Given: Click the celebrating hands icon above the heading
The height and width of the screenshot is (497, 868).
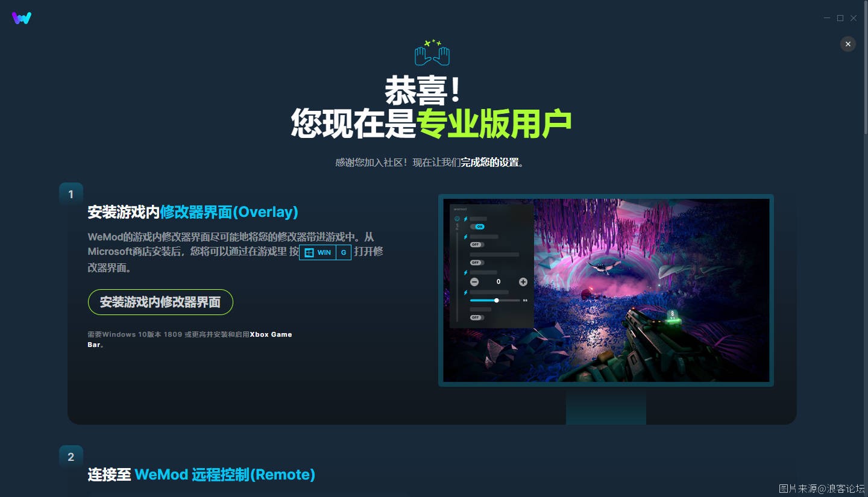Looking at the screenshot, I should (432, 52).
